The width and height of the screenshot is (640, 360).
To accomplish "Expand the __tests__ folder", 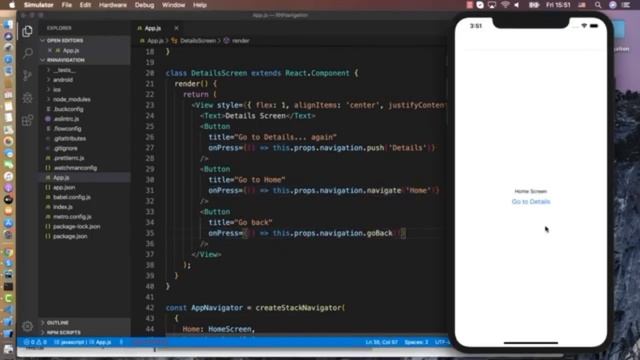I will point(64,70).
